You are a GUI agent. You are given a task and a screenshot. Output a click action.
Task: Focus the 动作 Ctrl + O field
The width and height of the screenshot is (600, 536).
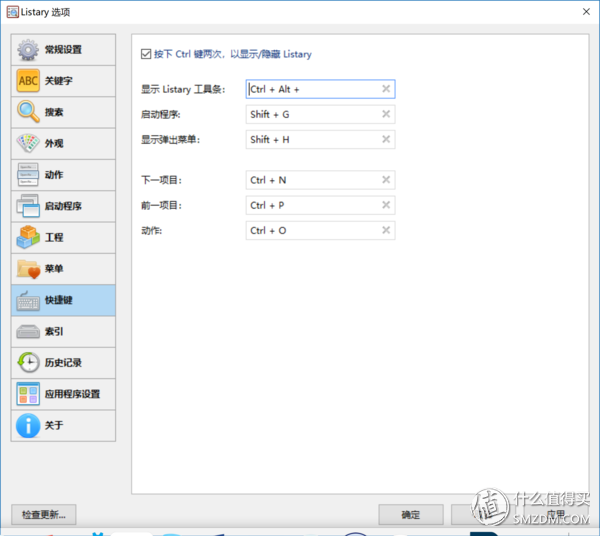(x=320, y=230)
